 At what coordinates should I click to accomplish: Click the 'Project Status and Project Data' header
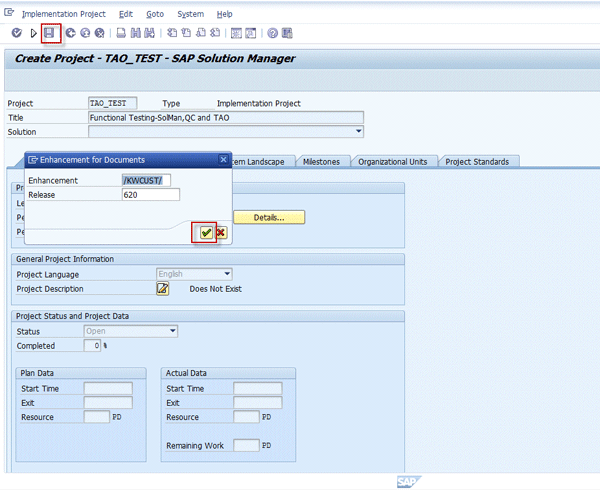(x=72, y=316)
